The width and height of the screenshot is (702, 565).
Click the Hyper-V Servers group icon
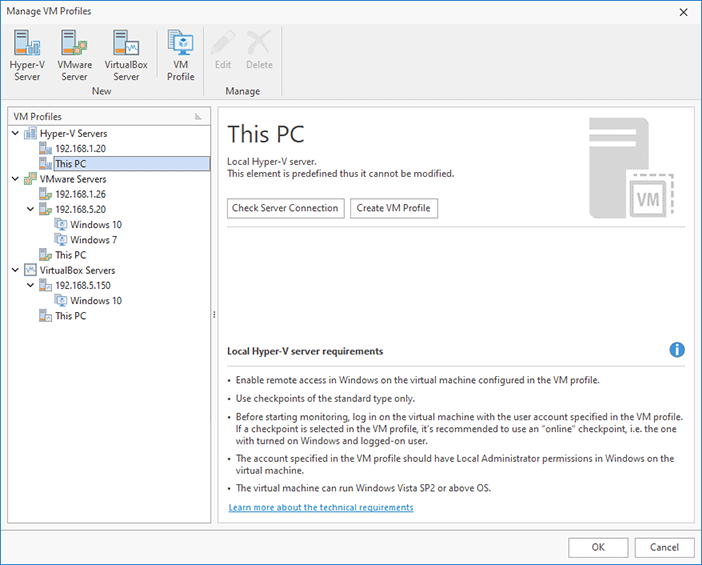[x=30, y=133]
